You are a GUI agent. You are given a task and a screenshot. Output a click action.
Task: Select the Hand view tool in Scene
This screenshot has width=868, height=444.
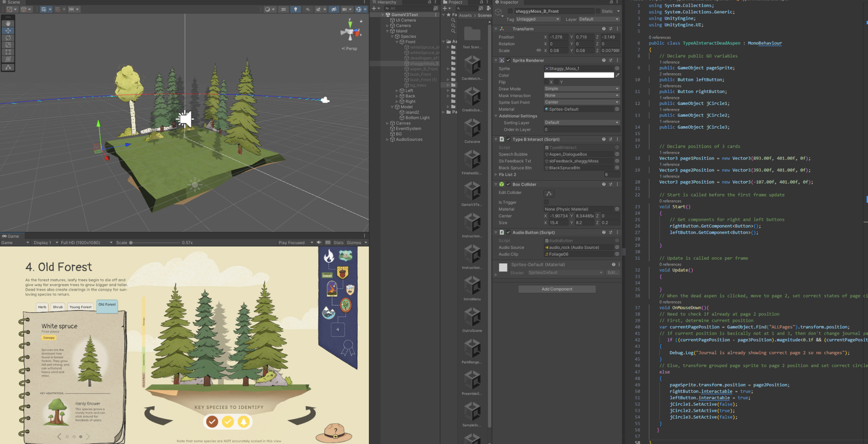click(8, 24)
